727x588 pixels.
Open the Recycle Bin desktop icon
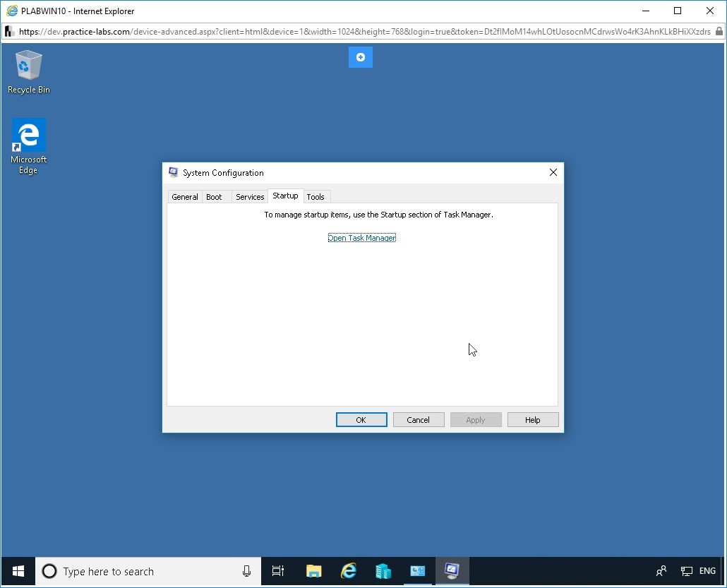(29, 71)
